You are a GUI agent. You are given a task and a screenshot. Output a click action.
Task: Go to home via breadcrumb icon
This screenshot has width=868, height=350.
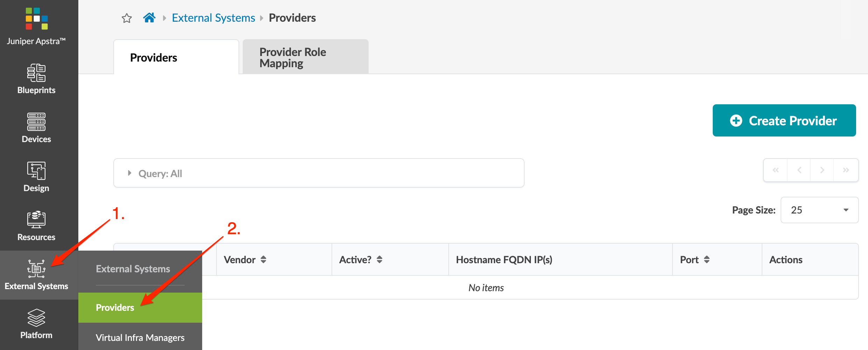[149, 17]
